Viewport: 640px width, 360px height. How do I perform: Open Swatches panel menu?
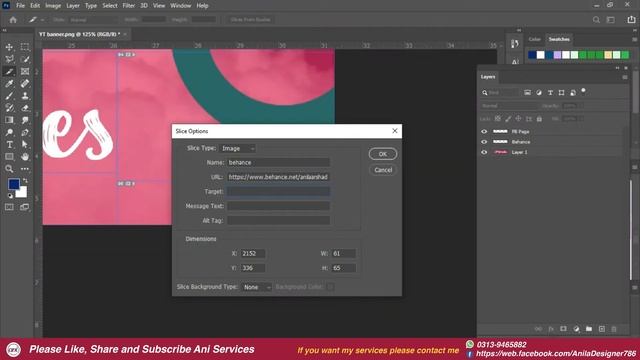(x=635, y=40)
